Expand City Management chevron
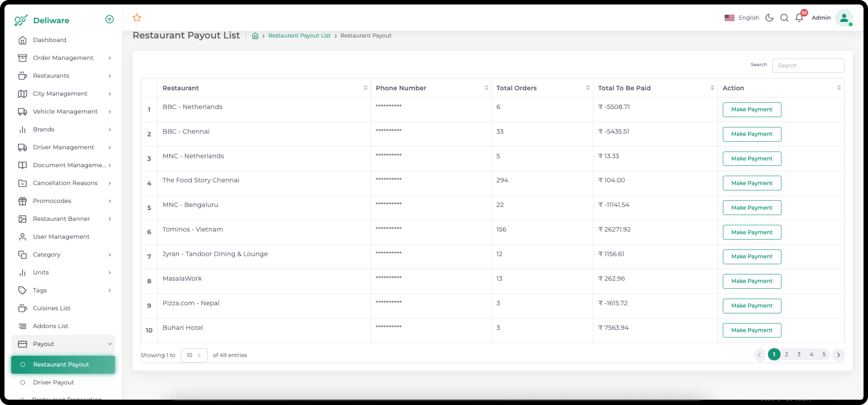This screenshot has width=868, height=405. 109,94
